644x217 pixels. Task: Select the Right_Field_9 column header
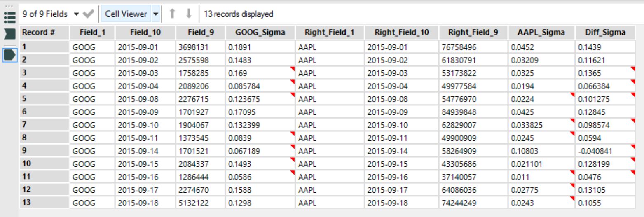coord(473,33)
